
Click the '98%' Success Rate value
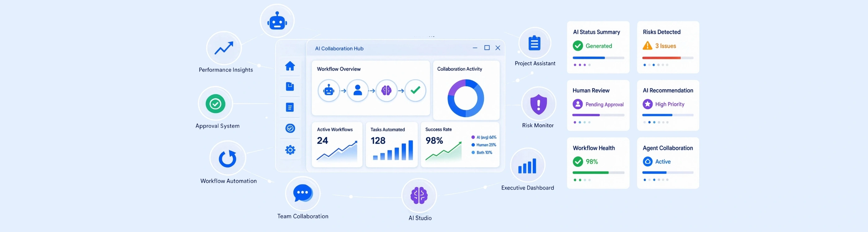pos(434,140)
